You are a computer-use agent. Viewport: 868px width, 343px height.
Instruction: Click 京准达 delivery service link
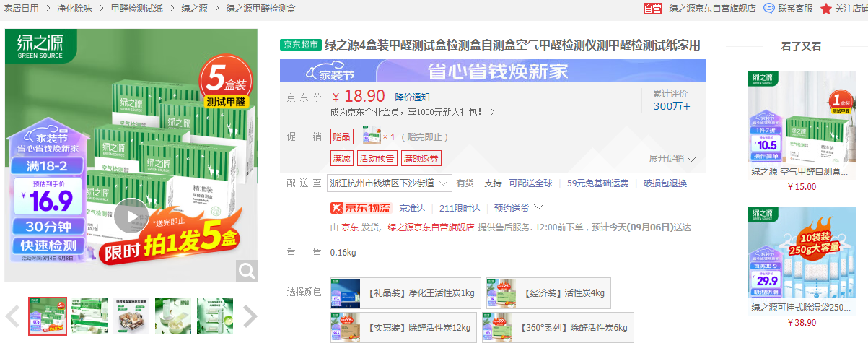[413, 208]
